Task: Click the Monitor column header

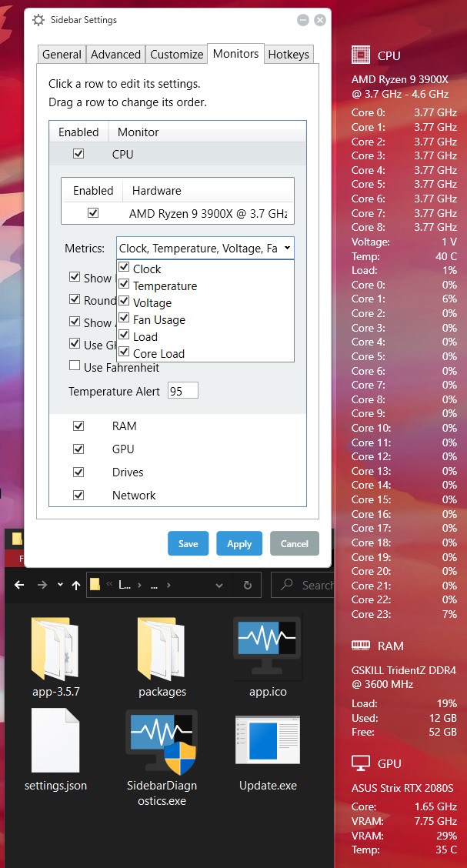Action: tap(138, 132)
